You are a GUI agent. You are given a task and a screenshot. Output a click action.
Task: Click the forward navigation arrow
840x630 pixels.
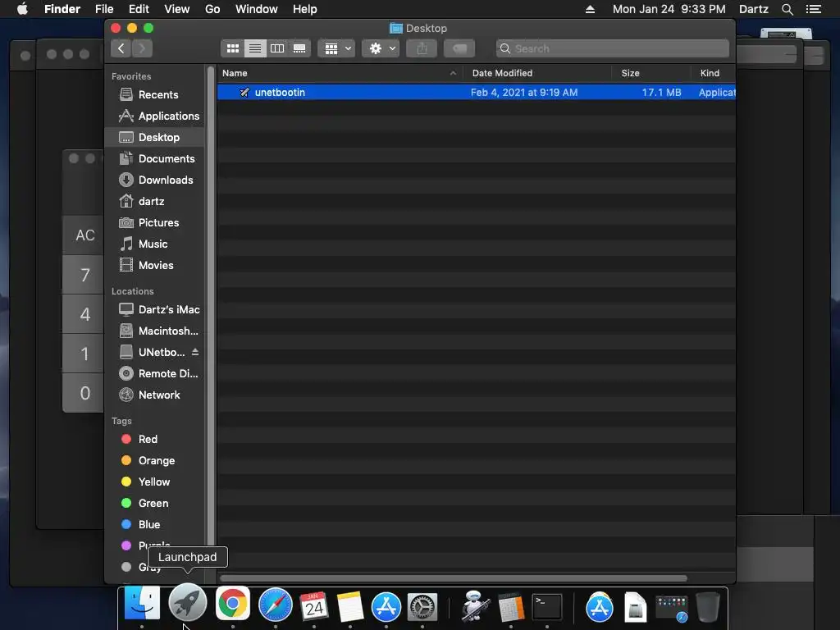[x=142, y=48]
